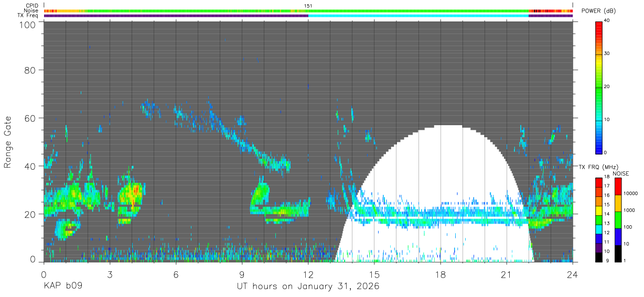
Task: Click the 60 tick label on Range Gate axis
Action: (x=30, y=118)
